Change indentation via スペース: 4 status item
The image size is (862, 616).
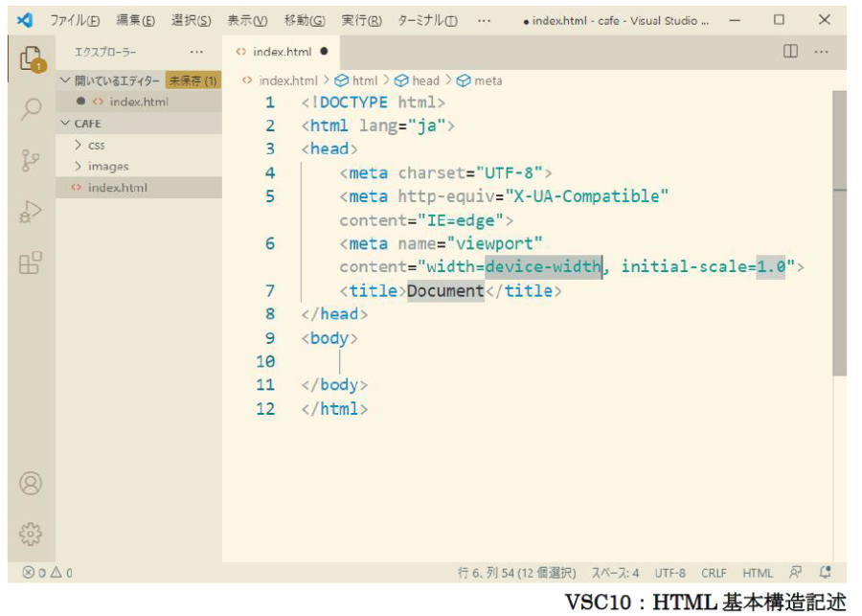(615, 573)
